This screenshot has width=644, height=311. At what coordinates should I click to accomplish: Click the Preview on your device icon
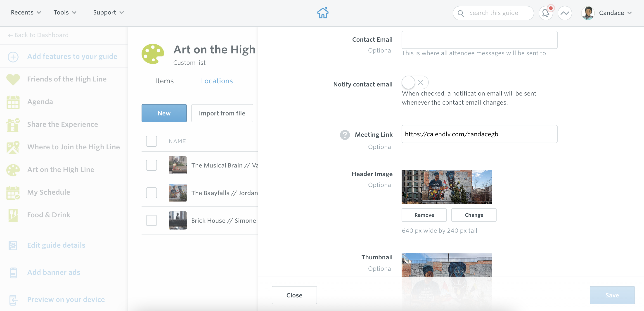click(x=13, y=300)
